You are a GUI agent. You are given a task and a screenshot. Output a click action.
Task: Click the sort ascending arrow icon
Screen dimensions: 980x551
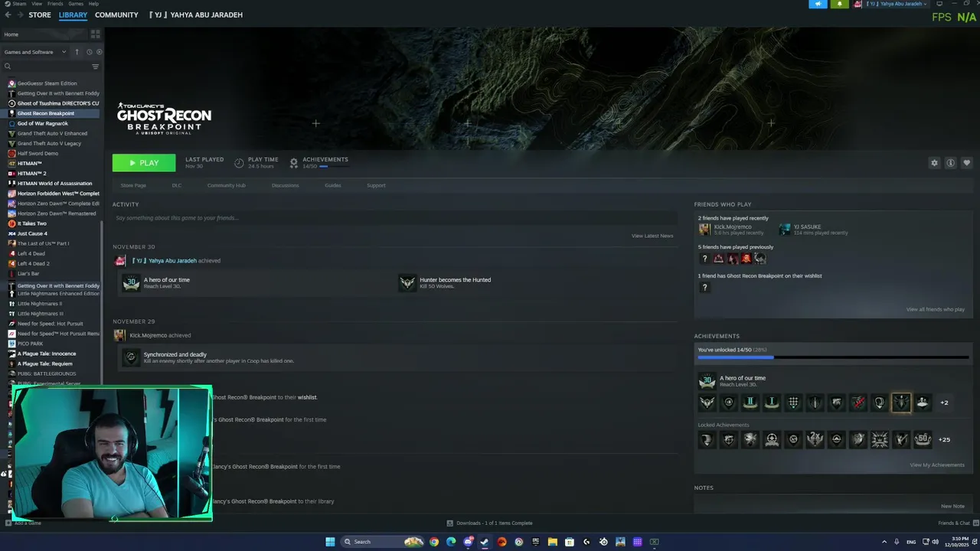[x=77, y=52]
